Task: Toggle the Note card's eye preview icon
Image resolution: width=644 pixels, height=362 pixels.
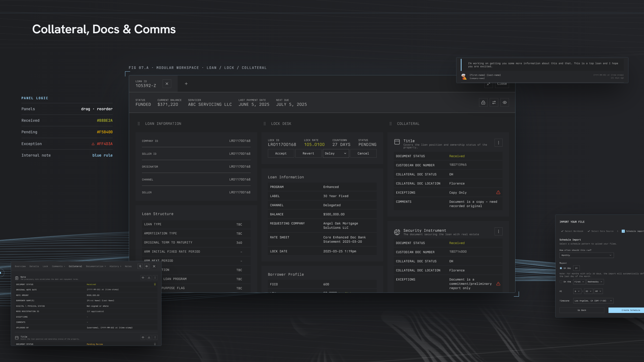Action: point(143,278)
